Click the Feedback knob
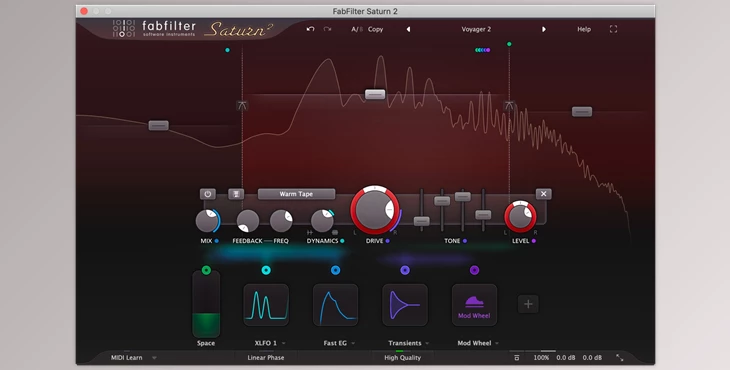 coord(248,221)
